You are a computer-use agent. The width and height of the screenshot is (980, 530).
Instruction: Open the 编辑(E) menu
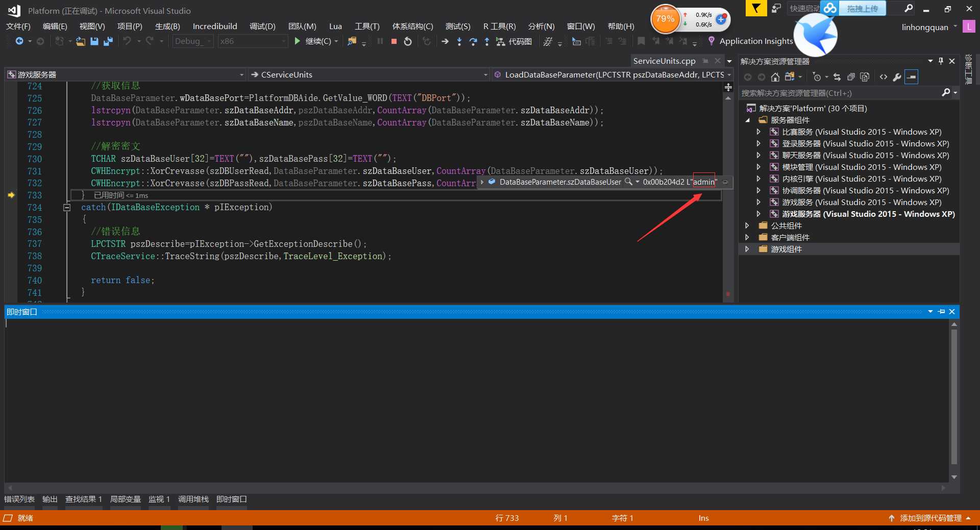coord(55,27)
